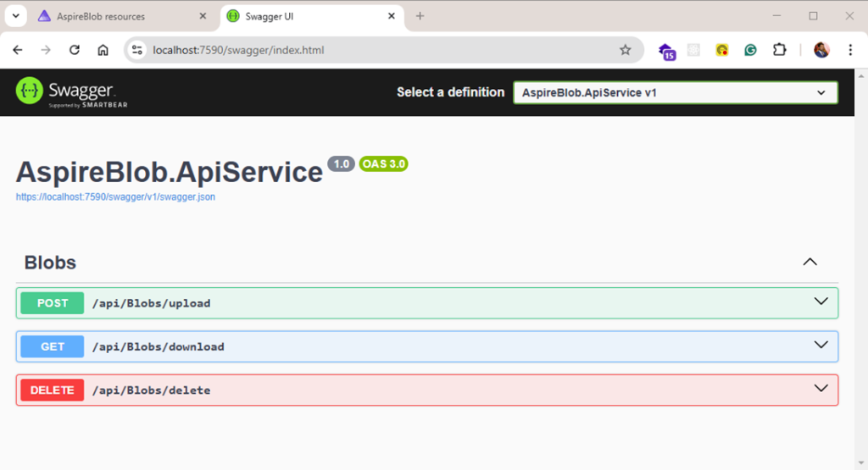Expand the /api/Blobs/upload endpoint arrow

821,301
